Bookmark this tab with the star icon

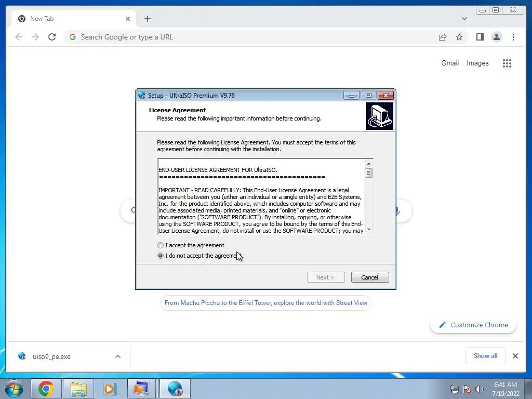(x=459, y=37)
